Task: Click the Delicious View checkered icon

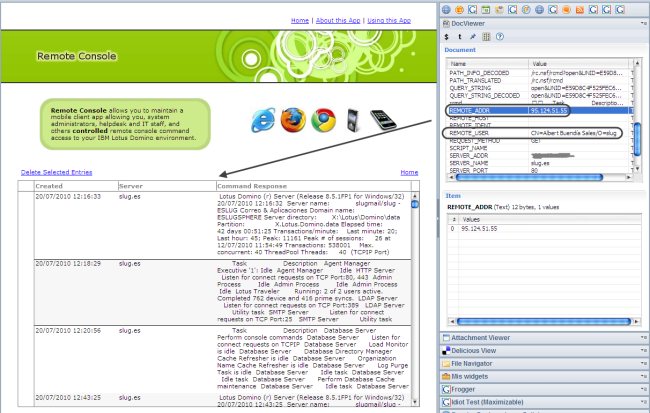Action: click(x=446, y=351)
